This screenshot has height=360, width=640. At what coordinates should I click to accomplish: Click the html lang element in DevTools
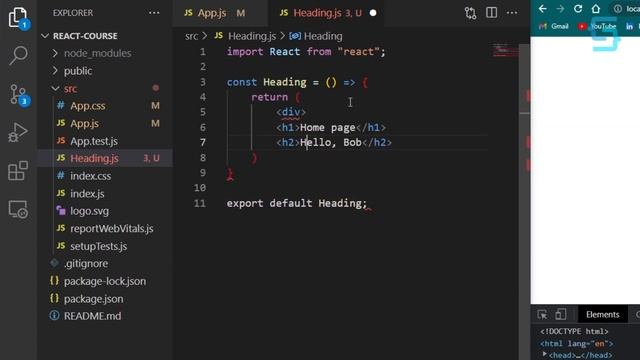(576, 344)
